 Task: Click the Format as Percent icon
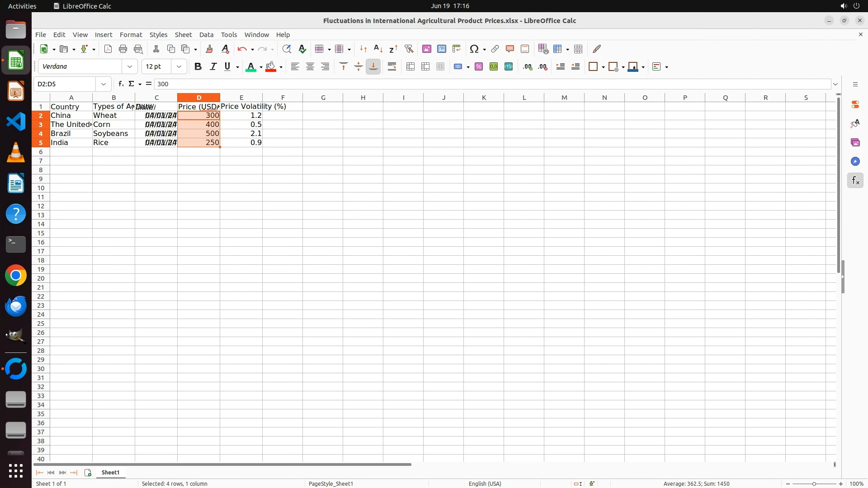click(479, 67)
